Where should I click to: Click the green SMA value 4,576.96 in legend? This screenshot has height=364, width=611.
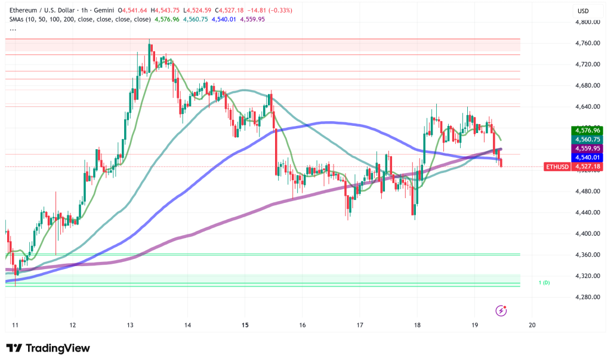pyautogui.click(x=167, y=19)
